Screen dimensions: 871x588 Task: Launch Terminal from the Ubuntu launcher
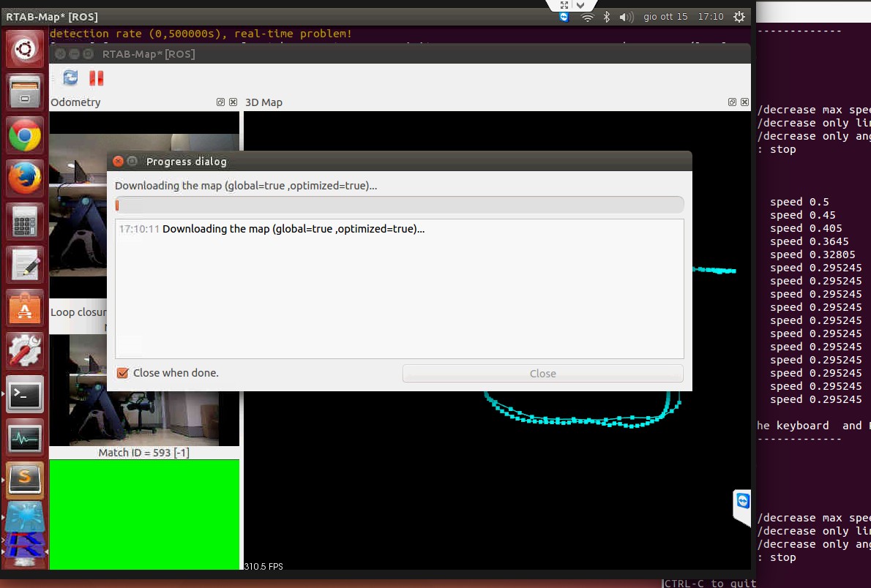pos(25,395)
